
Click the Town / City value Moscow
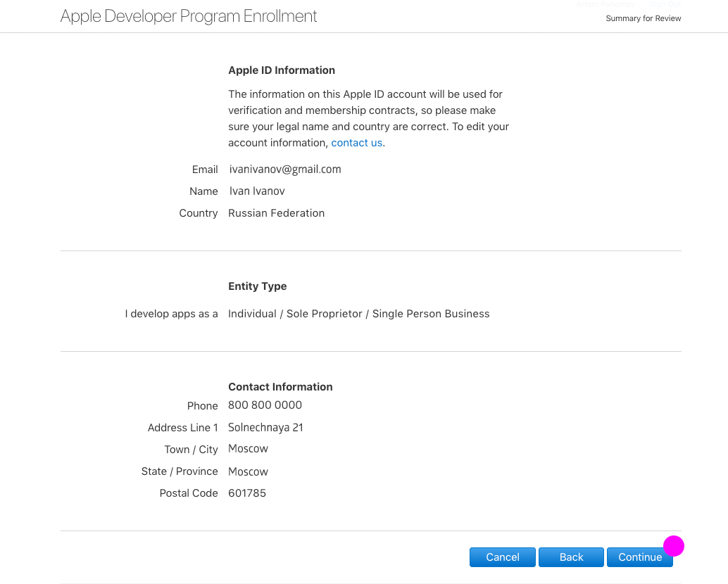point(248,449)
